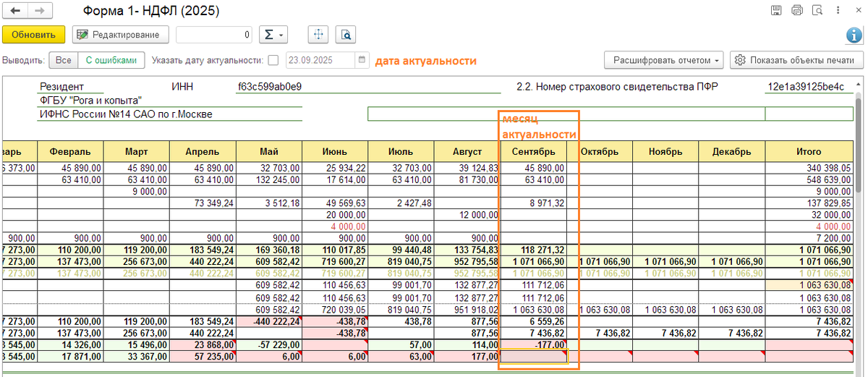Tick the Указать дату актуальности checkbox

tap(273, 61)
